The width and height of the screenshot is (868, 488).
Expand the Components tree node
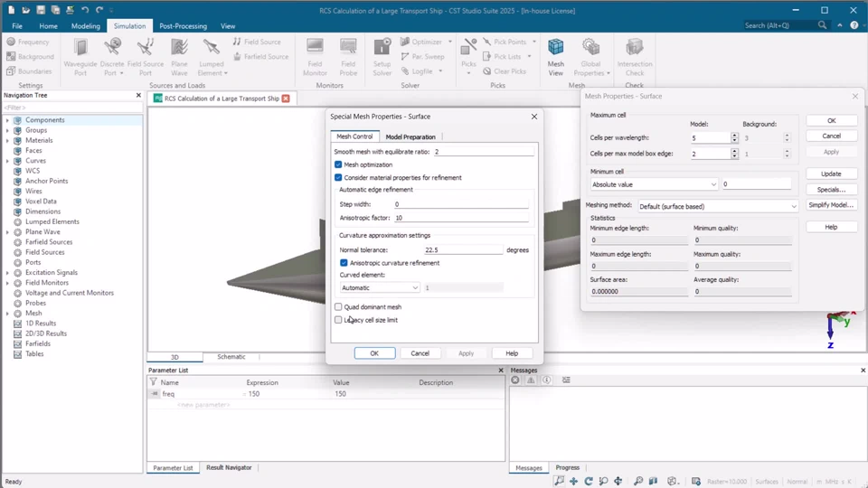(x=7, y=120)
